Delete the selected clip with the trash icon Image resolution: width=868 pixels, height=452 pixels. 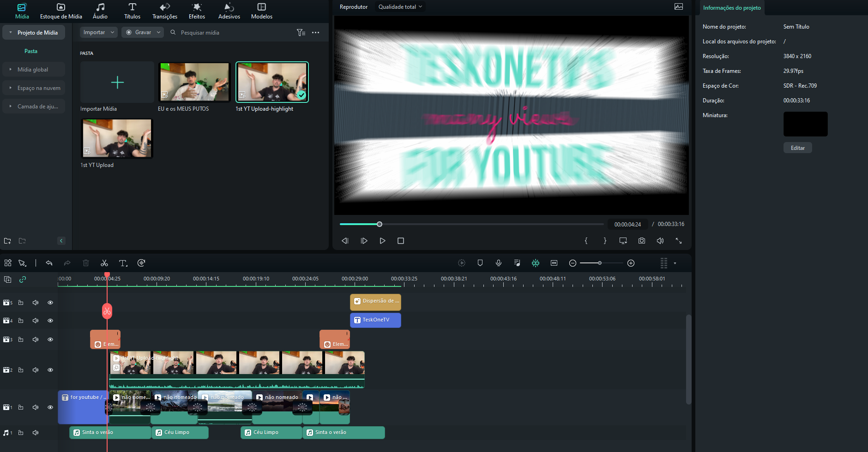coord(86,263)
